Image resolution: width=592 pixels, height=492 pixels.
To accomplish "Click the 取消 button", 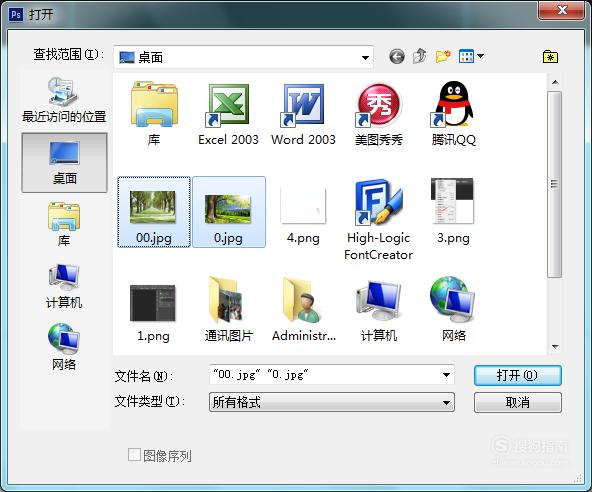I will point(518,402).
